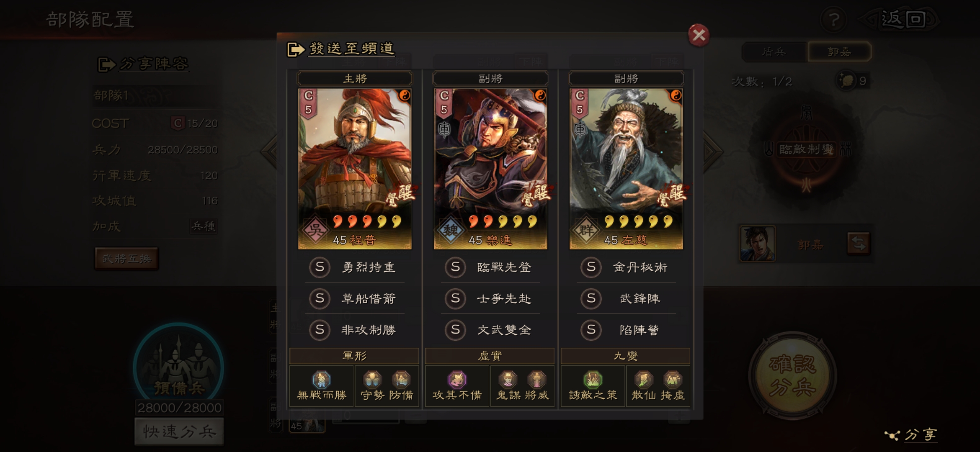The height and width of the screenshot is (452, 980).
Task: Tap the 守勢 tactic icon
Action: (372, 380)
